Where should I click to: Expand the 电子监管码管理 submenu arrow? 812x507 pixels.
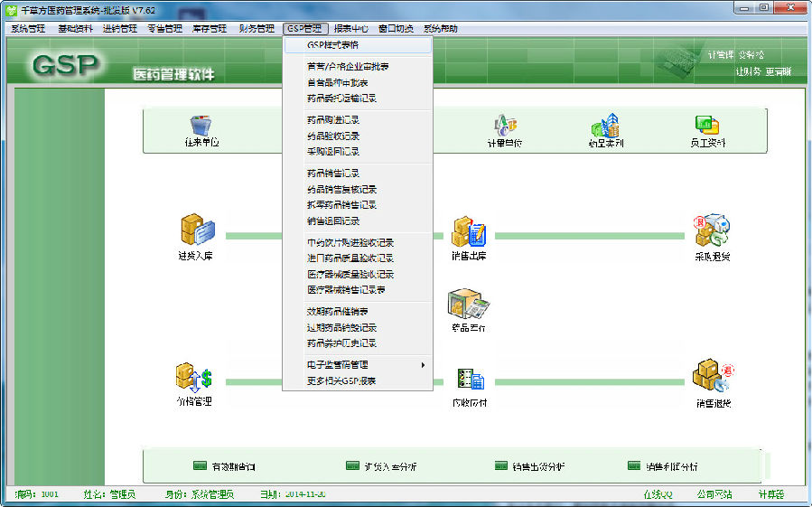(423, 365)
